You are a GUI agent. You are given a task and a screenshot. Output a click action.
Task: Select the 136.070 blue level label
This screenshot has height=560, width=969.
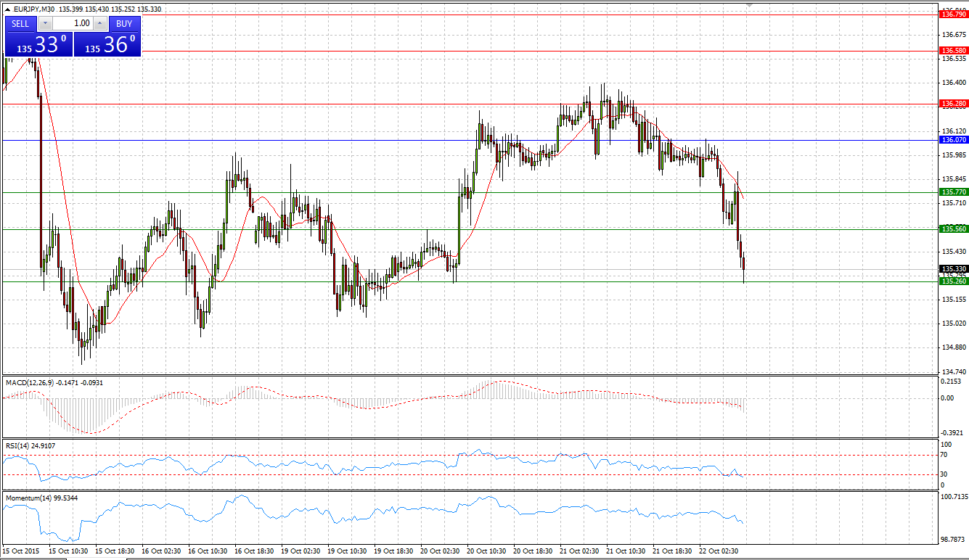(x=954, y=139)
